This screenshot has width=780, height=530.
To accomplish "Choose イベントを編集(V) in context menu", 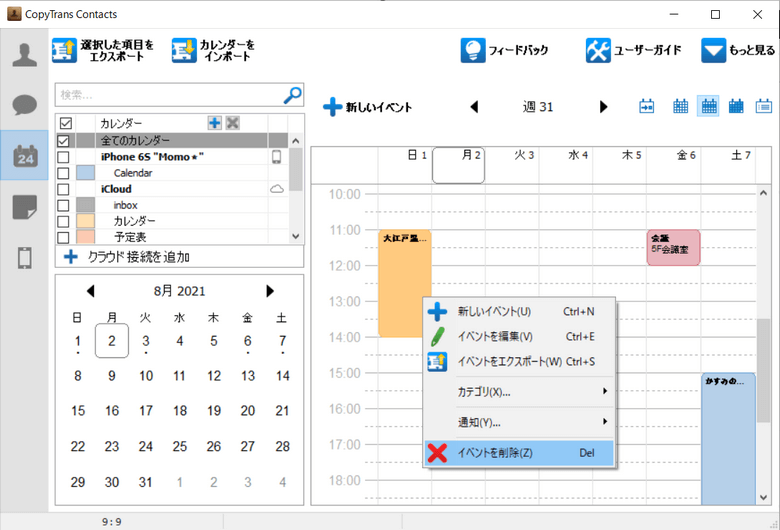I will coord(519,337).
